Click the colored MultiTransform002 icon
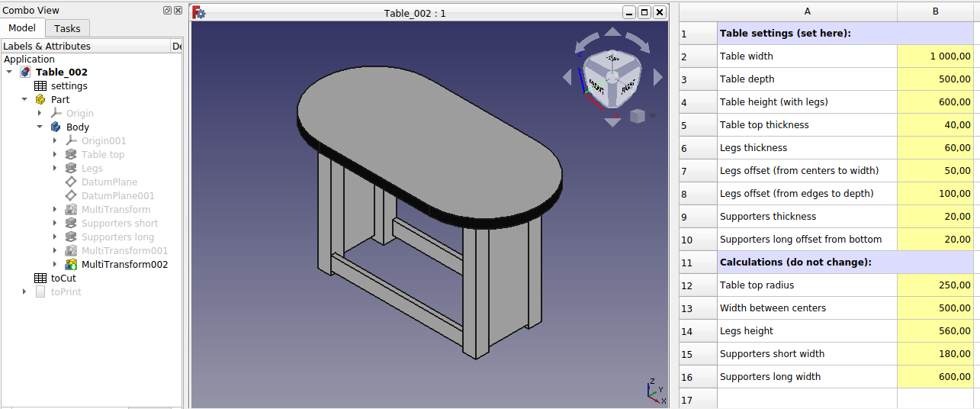 coord(71,265)
